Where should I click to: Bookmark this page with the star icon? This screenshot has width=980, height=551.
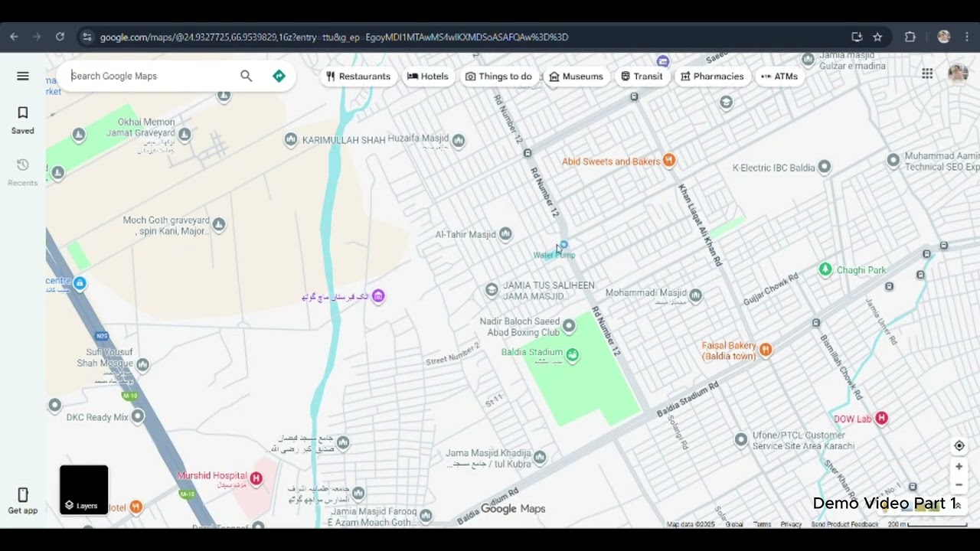877,37
